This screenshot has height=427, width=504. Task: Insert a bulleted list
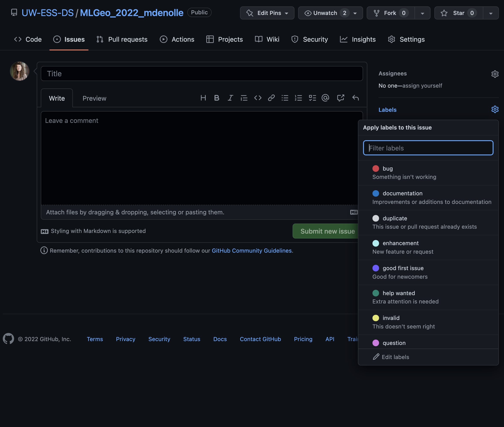285,98
